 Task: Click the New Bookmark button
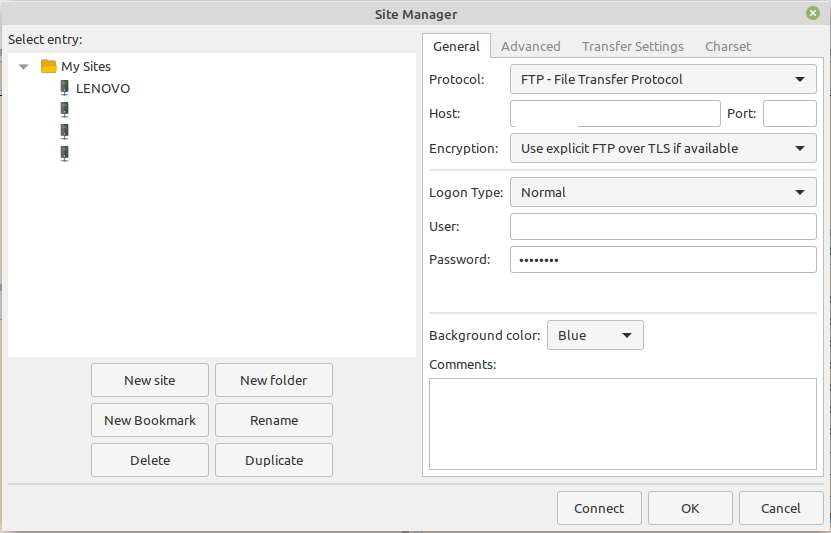click(150, 420)
